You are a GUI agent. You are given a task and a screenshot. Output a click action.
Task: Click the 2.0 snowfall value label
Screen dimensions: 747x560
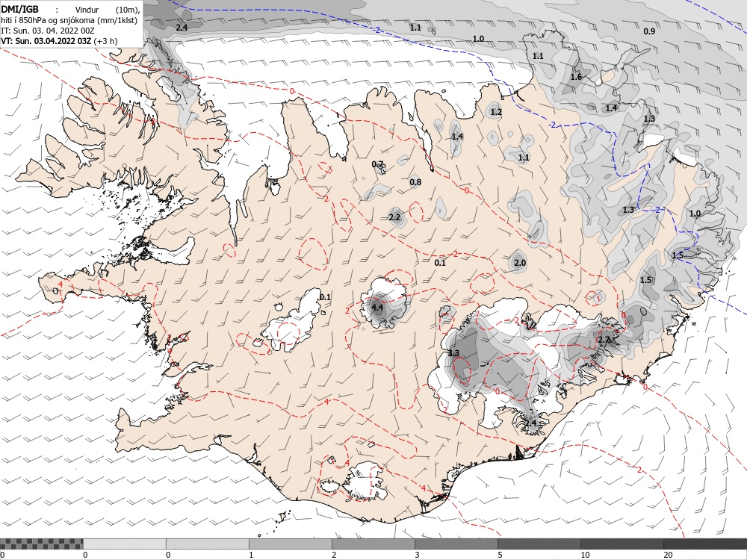(x=520, y=262)
